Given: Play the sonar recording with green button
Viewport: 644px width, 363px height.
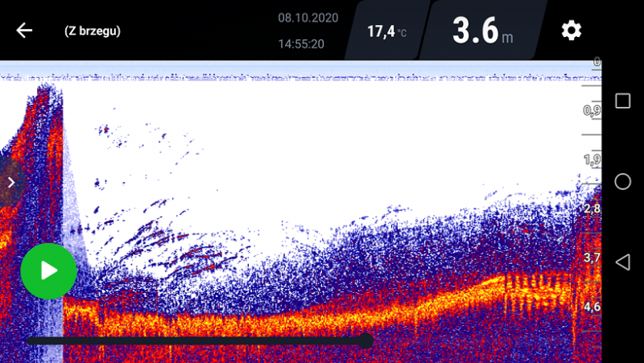Looking at the screenshot, I should (48, 271).
